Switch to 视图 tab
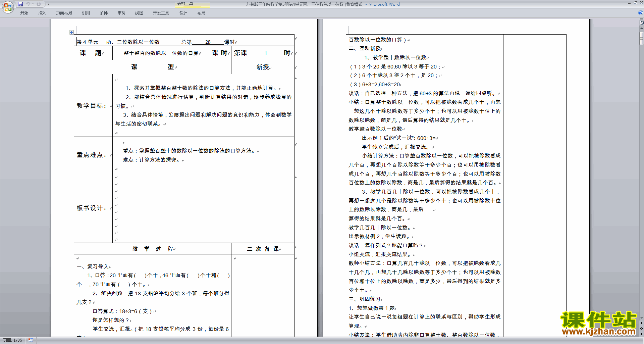 [x=139, y=13]
